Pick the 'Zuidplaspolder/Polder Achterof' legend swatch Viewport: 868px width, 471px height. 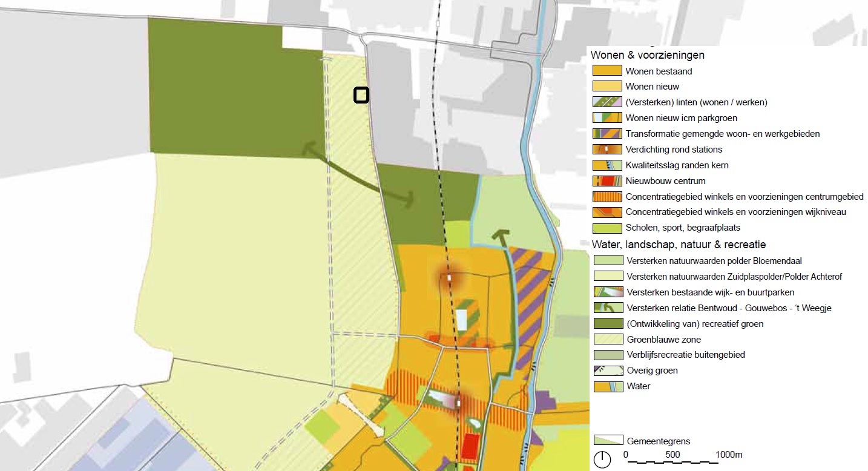(607, 277)
